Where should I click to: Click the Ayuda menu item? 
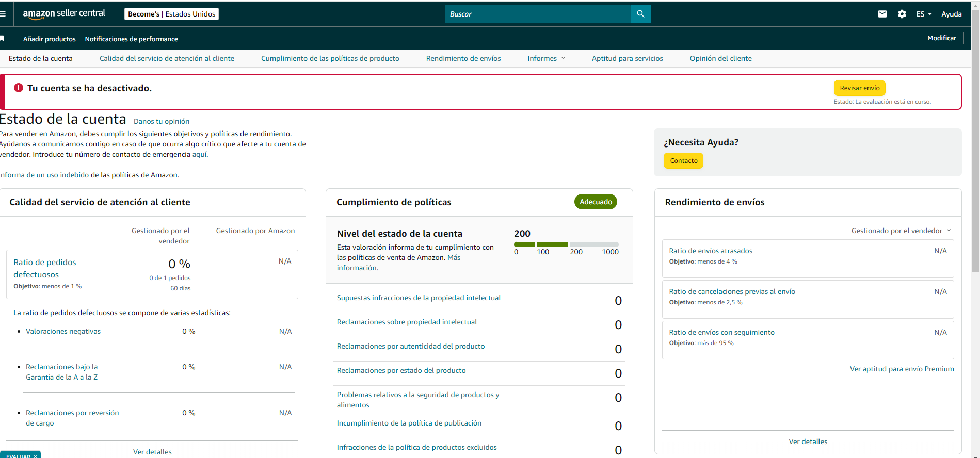point(951,14)
